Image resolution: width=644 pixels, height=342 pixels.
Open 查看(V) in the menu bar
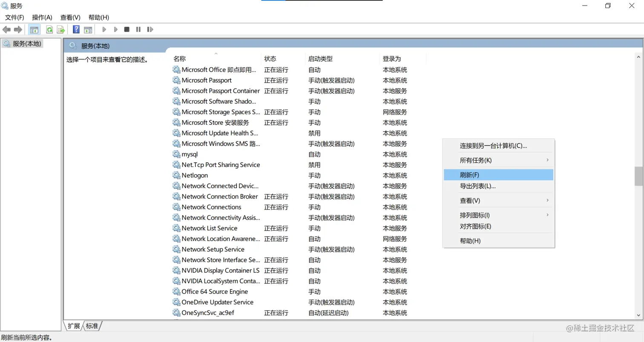(x=70, y=17)
